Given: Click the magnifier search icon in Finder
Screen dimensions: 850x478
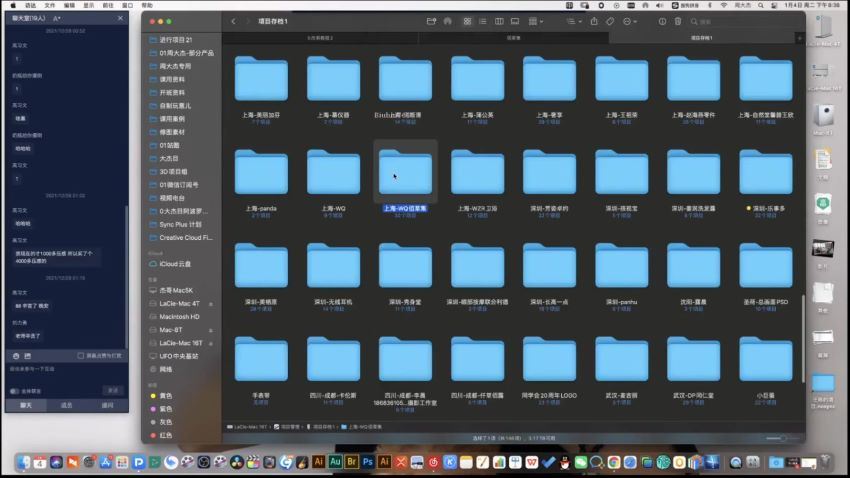Looking at the screenshot, I should [x=694, y=22].
